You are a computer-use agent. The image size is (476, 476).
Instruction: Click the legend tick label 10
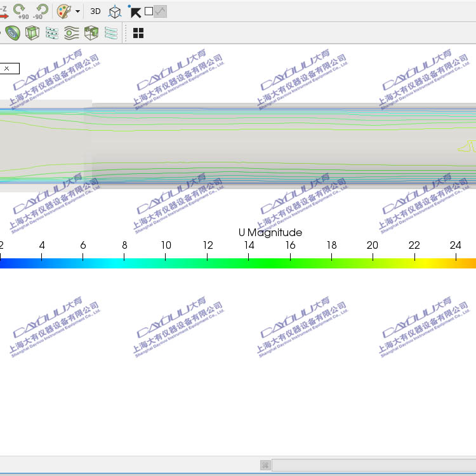tap(166, 245)
